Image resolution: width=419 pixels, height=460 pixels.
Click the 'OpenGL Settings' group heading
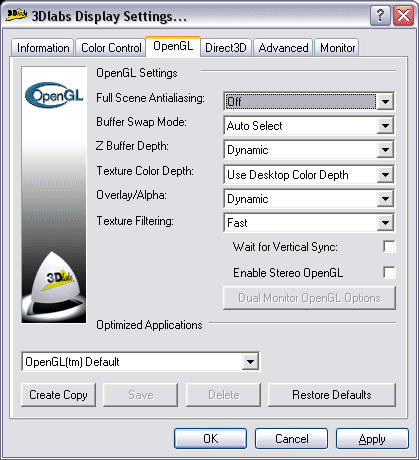pyautogui.click(x=137, y=73)
